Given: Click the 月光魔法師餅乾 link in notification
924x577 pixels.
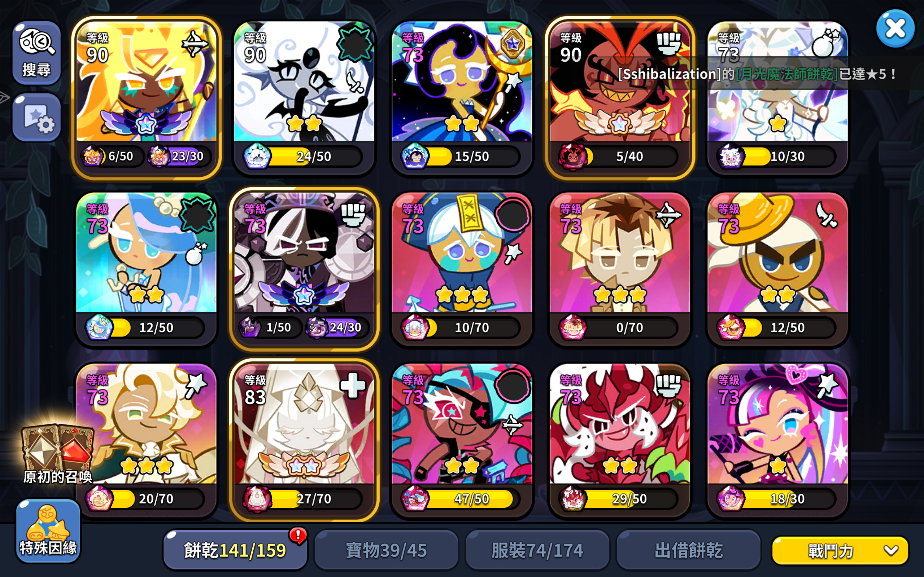Looking at the screenshot, I should (786, 74).
